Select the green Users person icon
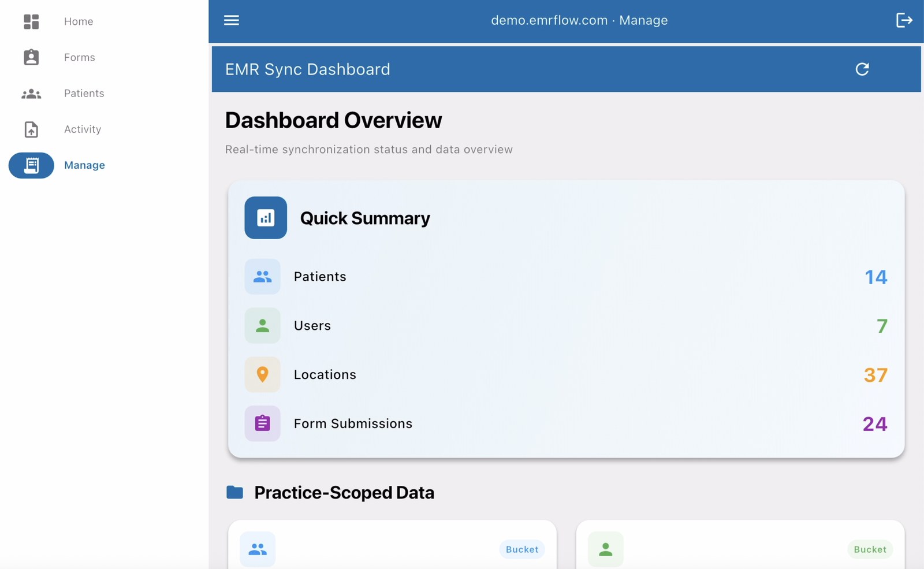Image resolution: width=924 pixels, height=569 pixels. (262, 325)
